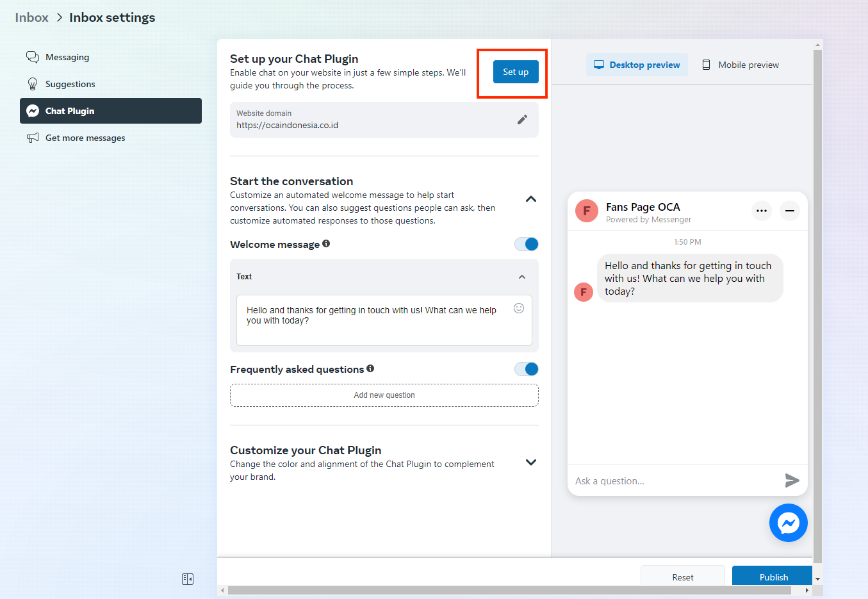Click the Publish button
Screen dimensions: 868x599
773,577
